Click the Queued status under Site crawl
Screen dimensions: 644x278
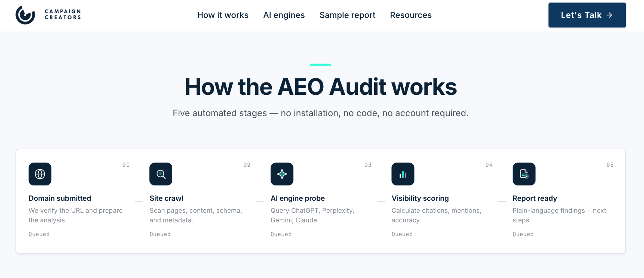(x=160, y=234)
